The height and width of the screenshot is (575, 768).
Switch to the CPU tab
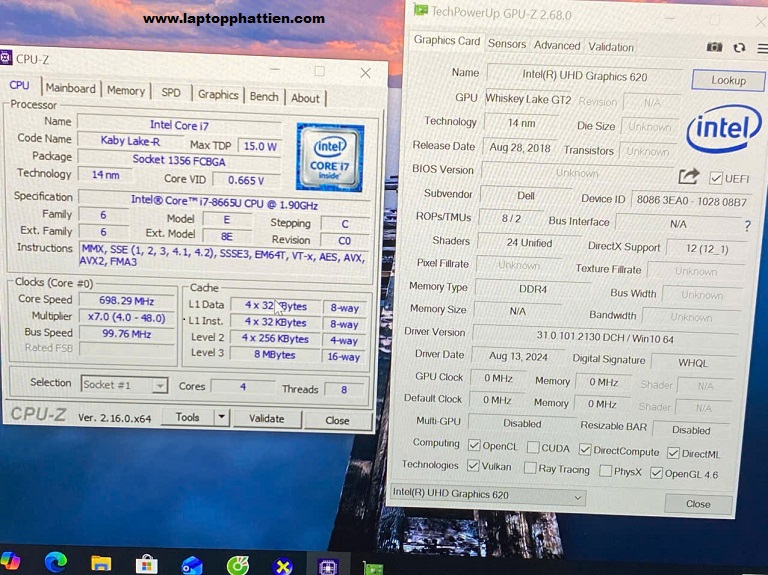click(20, 85)
